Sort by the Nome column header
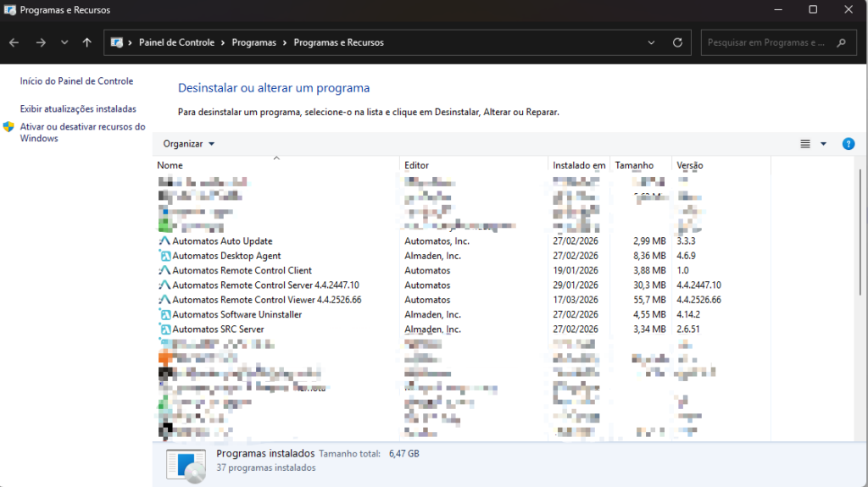This screenshot has width=868, height=487. pos(276,165)
